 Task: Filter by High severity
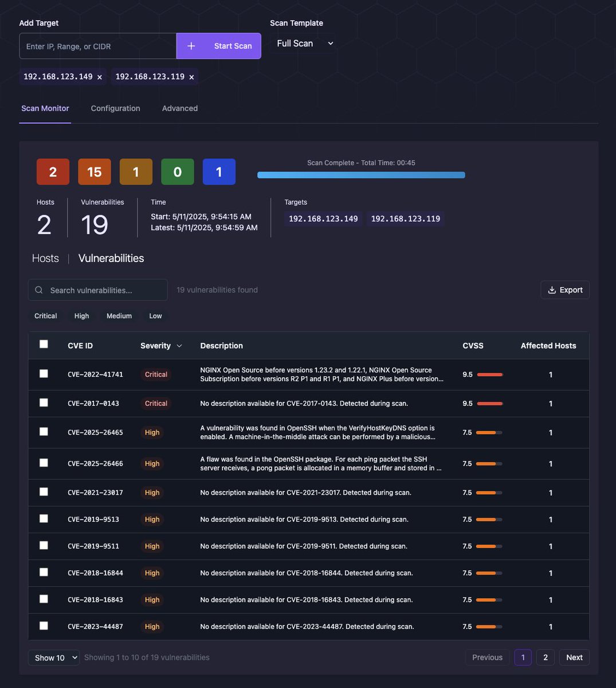[x=82, y=316]
